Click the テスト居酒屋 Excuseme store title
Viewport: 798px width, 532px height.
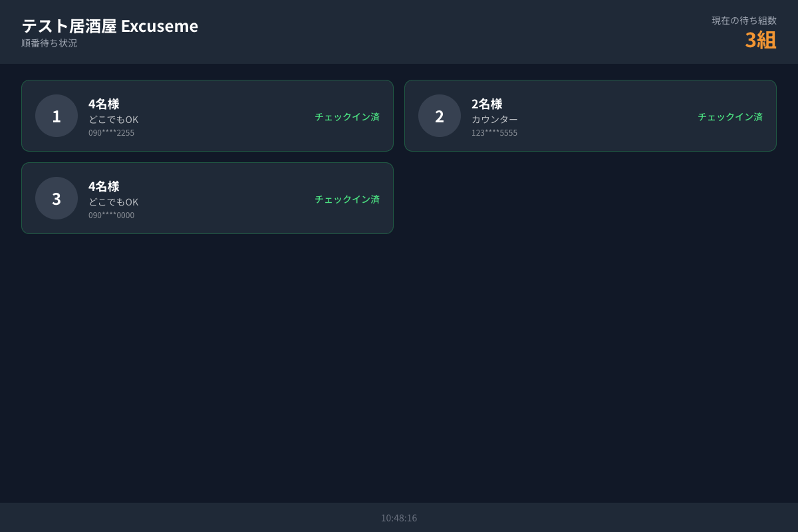(x=109, y=26)
